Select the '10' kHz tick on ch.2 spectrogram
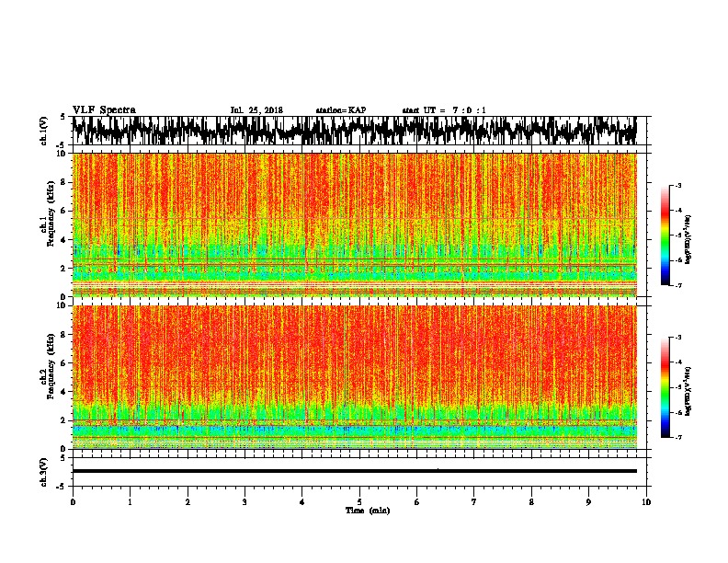This screenshot has height=563, width=728. click(x=62, y=305)
